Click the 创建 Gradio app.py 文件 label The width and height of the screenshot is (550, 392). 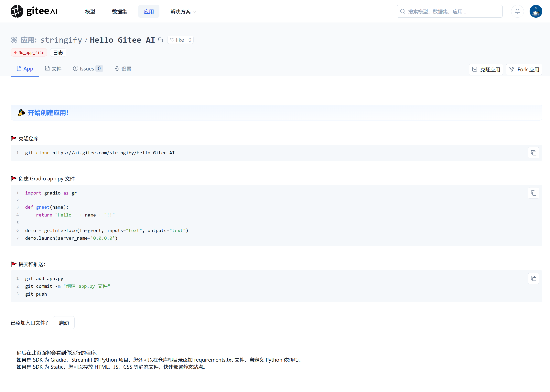48,179
